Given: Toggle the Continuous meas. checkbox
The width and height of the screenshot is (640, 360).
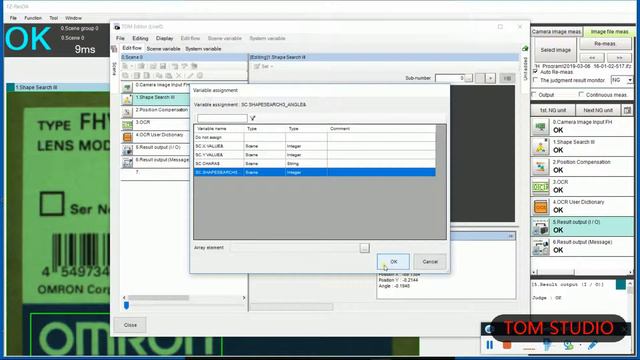Looking at the screenshot, I should click(x=581, y=95).
